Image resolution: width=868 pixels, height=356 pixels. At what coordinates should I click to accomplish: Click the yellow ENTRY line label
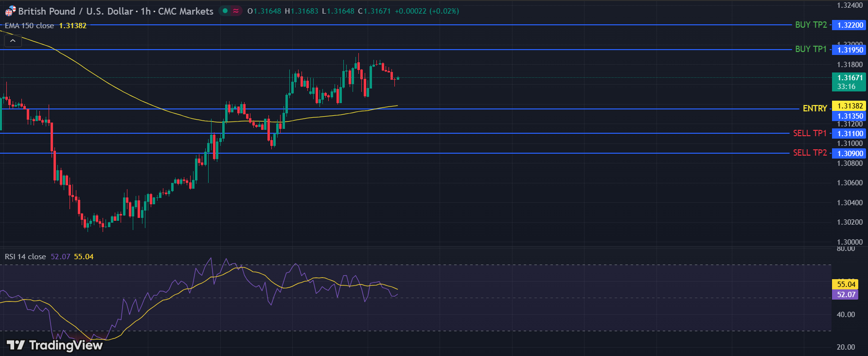[815, 108]
